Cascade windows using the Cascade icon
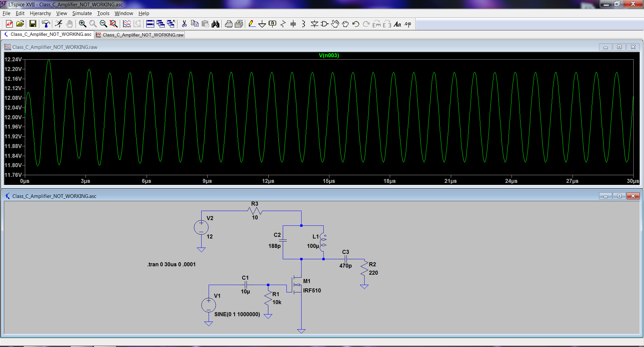The height and width of the screenshot is (347, 644). pos(161,24)
